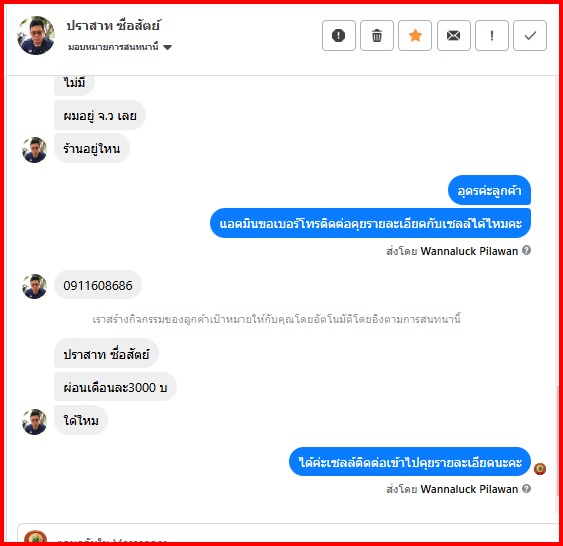
Task: Open the มอบหมายการสนทนานี้ menu label
Action: pos(113,47)
